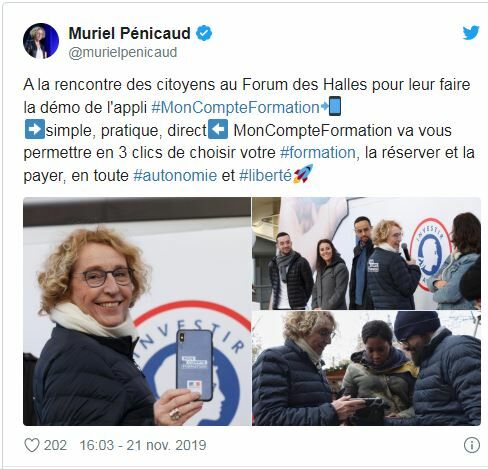Open the #MonCompteFormation hashtag

[x=236, y=107]
